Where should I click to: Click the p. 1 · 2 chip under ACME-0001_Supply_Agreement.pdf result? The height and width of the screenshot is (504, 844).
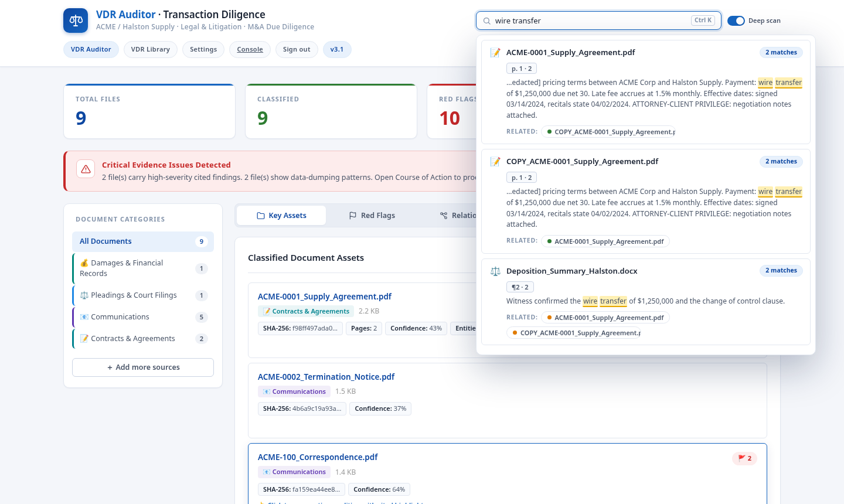522,69
